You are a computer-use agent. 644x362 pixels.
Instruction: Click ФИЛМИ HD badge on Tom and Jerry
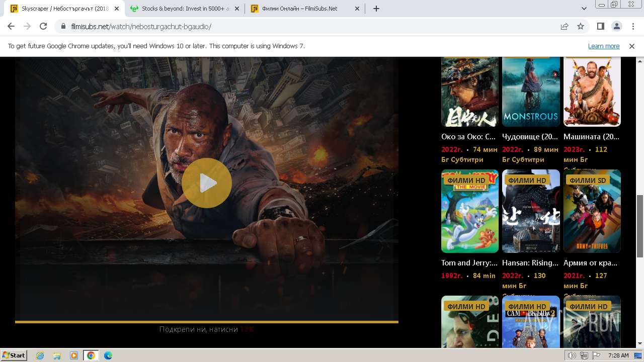coord(466,180)
